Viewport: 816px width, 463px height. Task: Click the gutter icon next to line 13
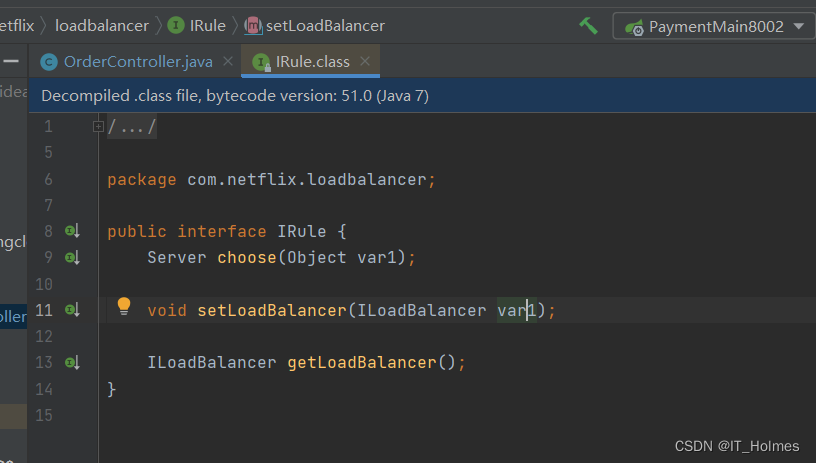pos(72,362)
